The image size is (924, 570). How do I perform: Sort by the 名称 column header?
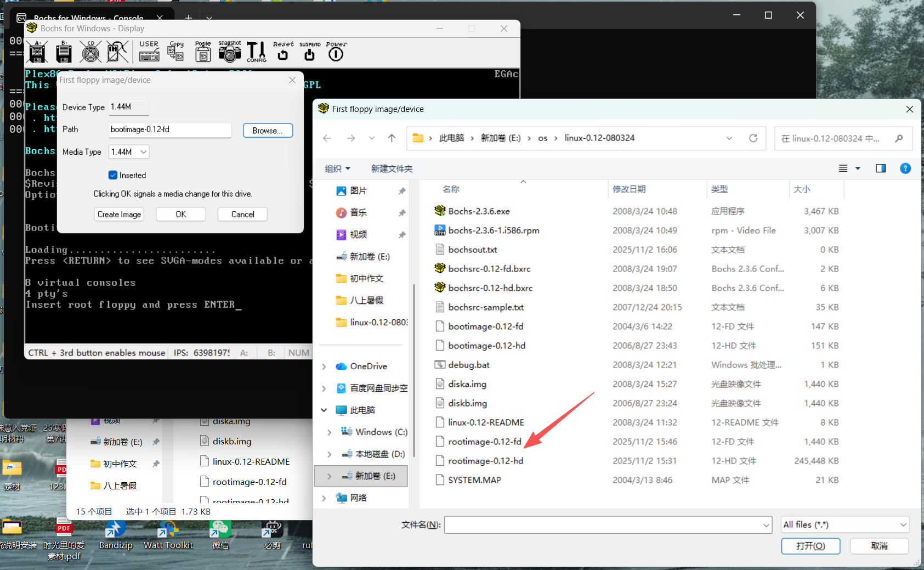click(x=451, y=189)
